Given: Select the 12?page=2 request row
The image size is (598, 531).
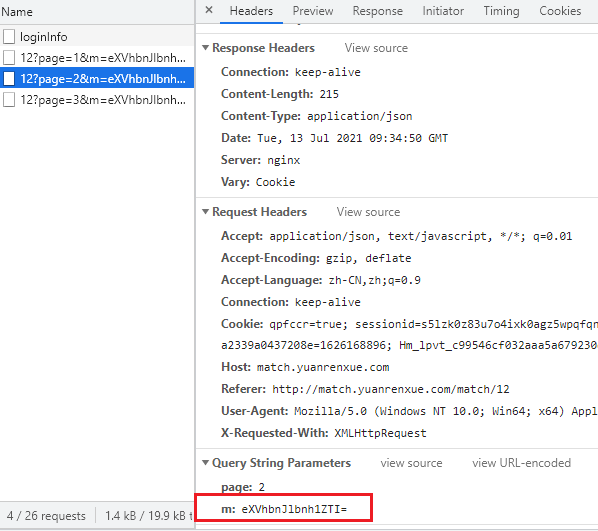Looking at the screenshot, I should pyautogui.click(x=97, y=79).
